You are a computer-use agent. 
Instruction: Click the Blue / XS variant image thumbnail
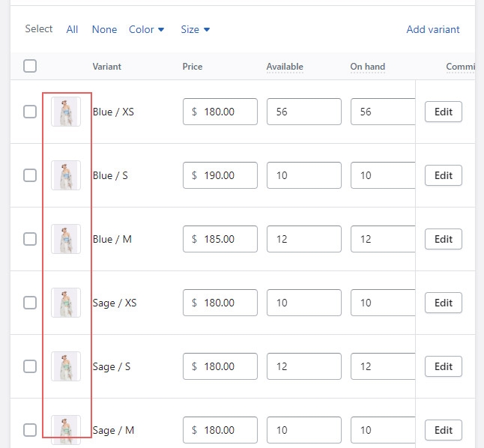coord(66,112)
